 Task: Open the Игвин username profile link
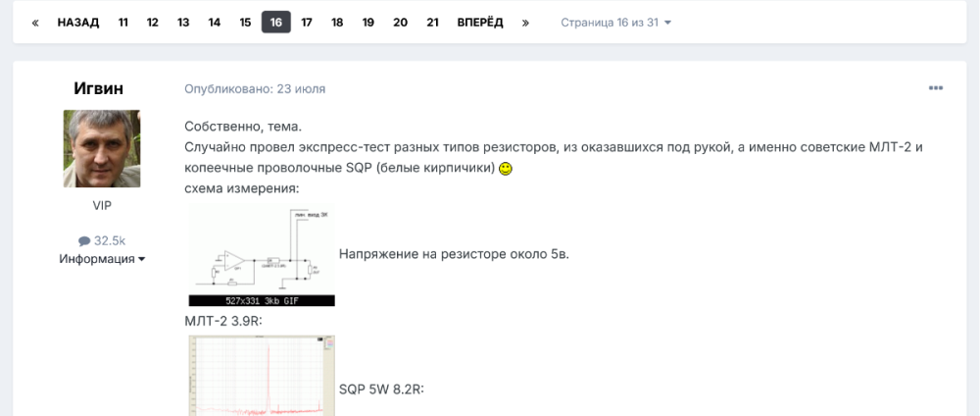pos(99,88)
